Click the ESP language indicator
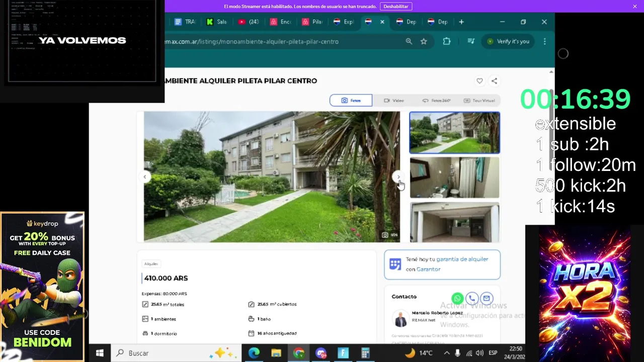The width and height of the screenshot is (644, 362). (x=493, y=353)
